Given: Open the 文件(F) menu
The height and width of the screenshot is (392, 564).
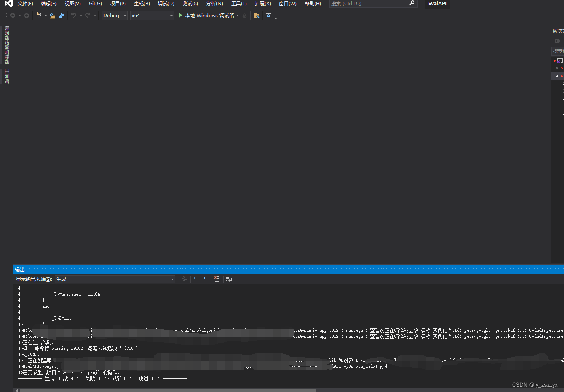Looking at the screenshot, I should click(25, 4).
